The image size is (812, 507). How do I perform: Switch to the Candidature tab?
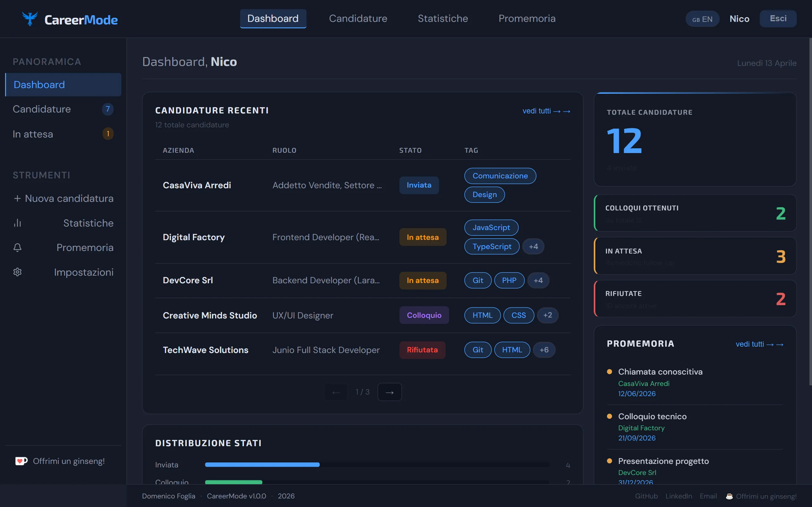point(358,18)
